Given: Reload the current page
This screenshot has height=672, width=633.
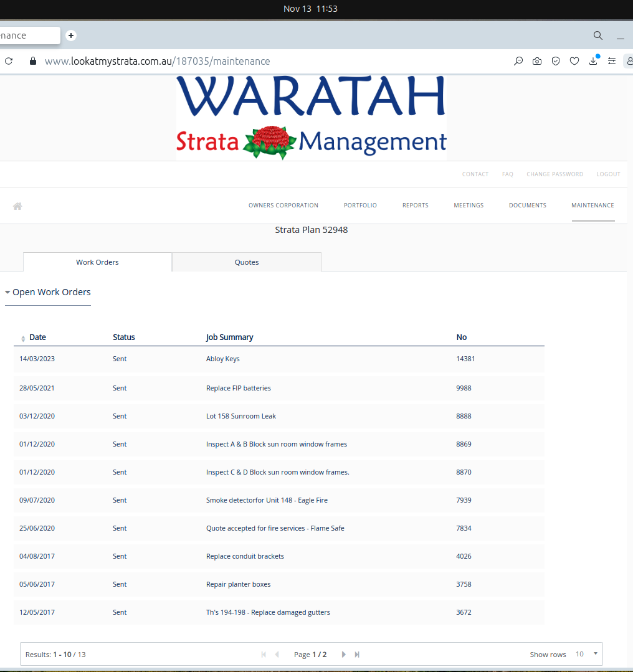Looking at the screenshot, I should coord(9,61).
